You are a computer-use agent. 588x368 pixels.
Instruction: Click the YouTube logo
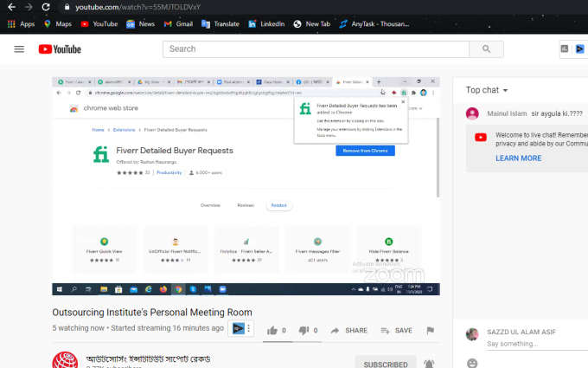(x=60, y=49)
